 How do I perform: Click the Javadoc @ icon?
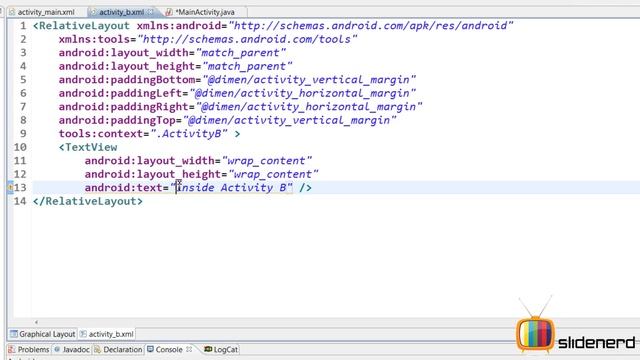[x=57, y=349]
